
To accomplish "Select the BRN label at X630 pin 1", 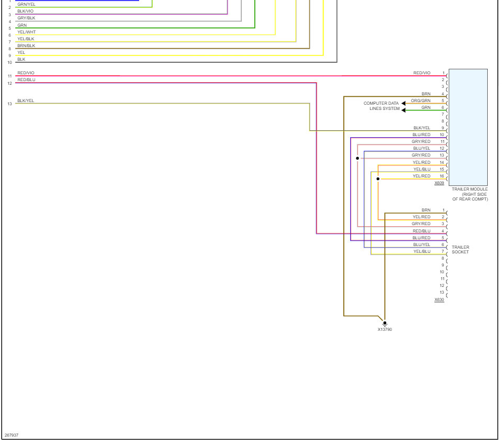I will click(426, 210).
